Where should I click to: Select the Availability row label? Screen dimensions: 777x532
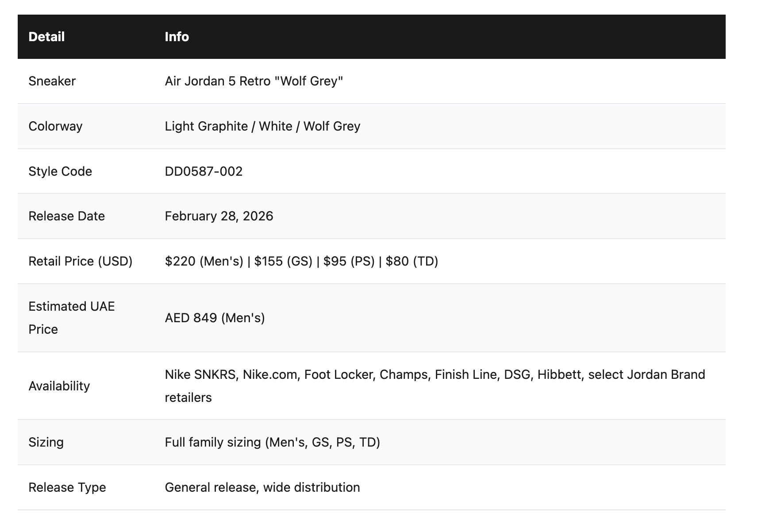pyautogui.click(x=59, y=386)
